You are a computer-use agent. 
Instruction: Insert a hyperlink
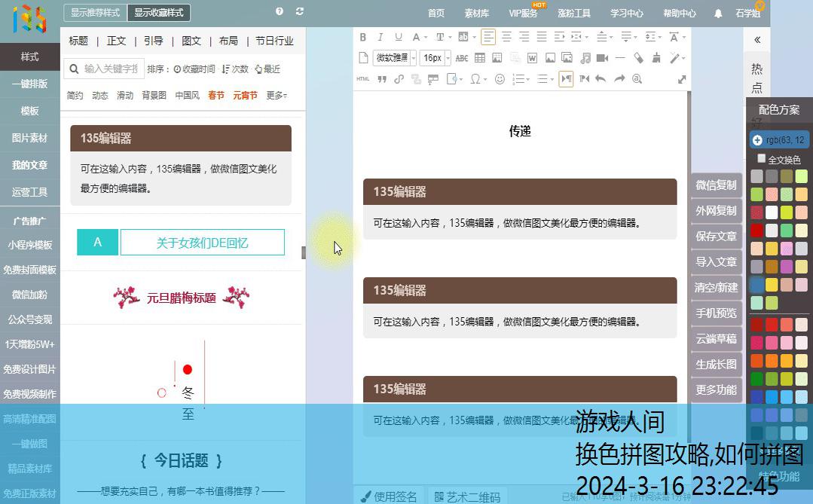[399, 79]
